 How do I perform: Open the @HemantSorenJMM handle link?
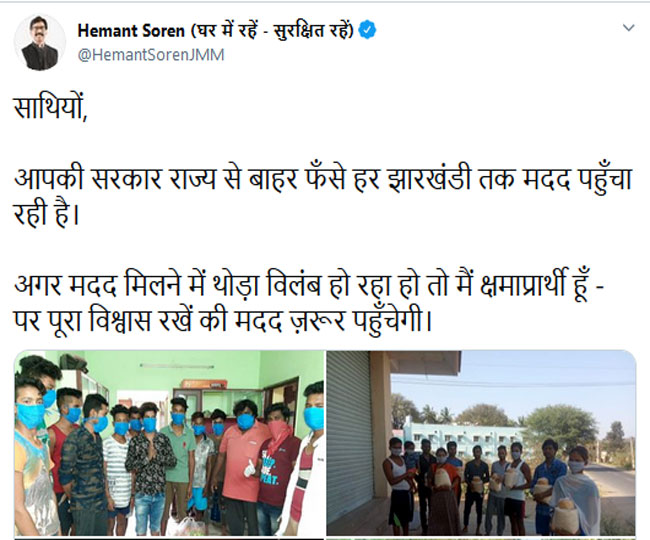click(151, 55)
